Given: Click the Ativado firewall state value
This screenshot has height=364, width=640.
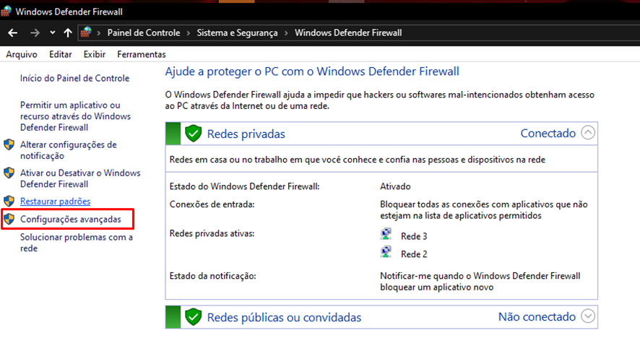Looking at the screenshot, I should [395, 186].
